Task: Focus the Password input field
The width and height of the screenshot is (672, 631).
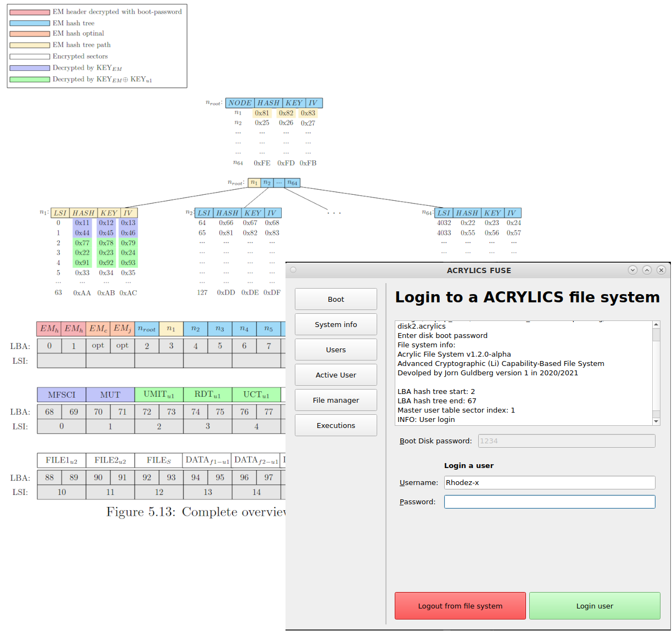Action: [x=550, y=502]
